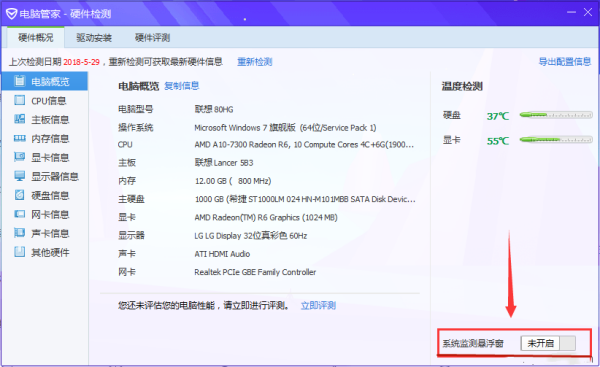
Task: Switch to the 硬件概况 tab
Action: coord(36,38)
